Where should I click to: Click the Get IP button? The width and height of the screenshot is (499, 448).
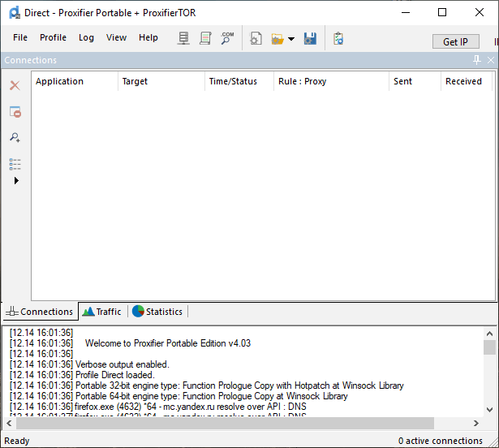click(x=455, y=41)
